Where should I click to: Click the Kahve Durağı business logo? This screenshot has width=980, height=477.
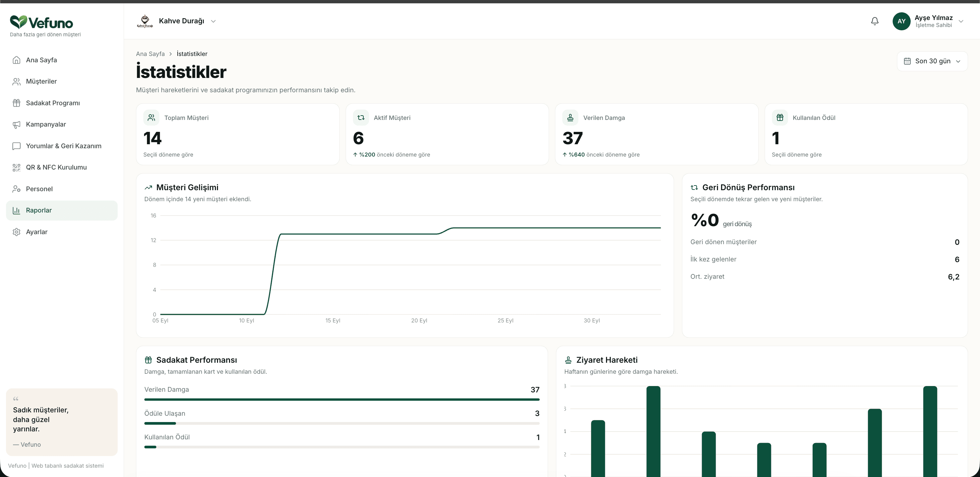[145, 21]
